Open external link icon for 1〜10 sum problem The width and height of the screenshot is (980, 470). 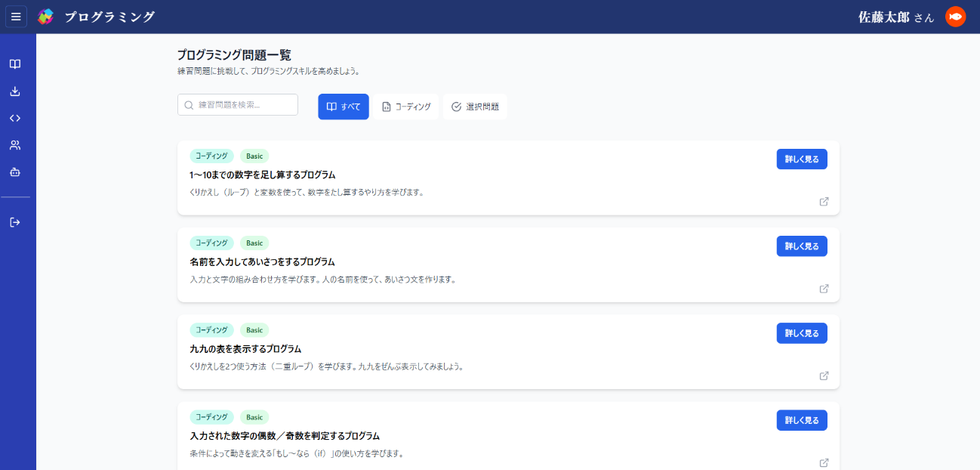(824, 202)
